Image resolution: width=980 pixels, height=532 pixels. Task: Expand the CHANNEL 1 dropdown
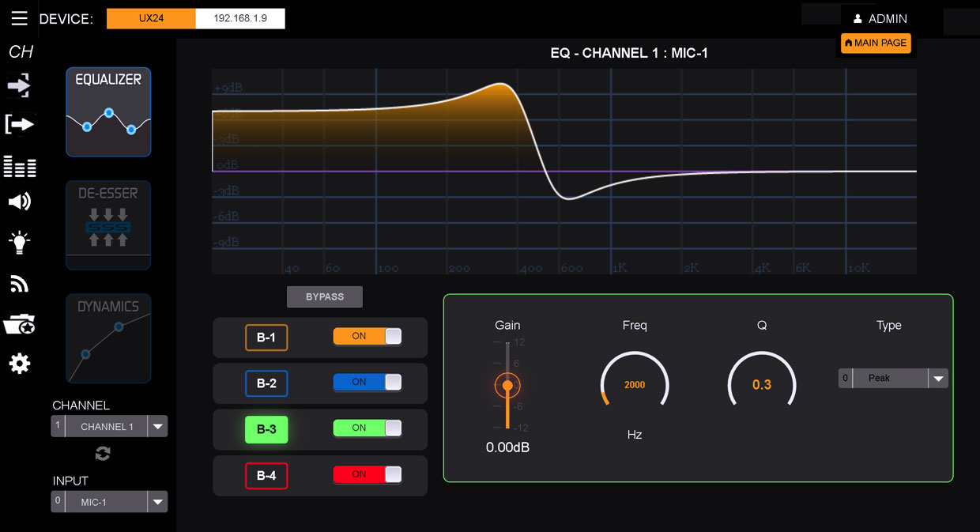pos(158,427)
